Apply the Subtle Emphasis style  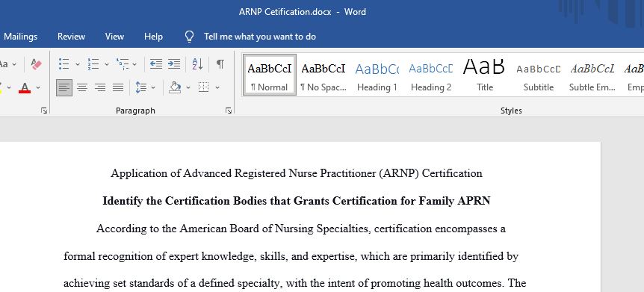592,75
